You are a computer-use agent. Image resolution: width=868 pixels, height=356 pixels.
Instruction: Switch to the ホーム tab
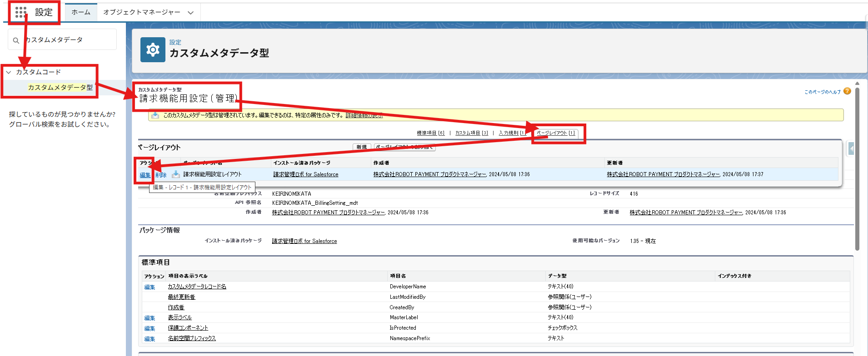click(x=81, y=12)
